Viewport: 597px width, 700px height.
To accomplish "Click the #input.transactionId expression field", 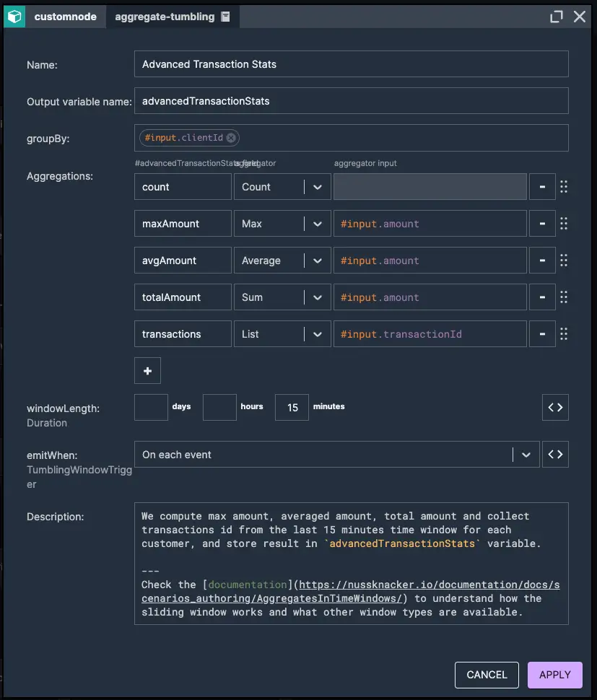I will tap(430, 334).
